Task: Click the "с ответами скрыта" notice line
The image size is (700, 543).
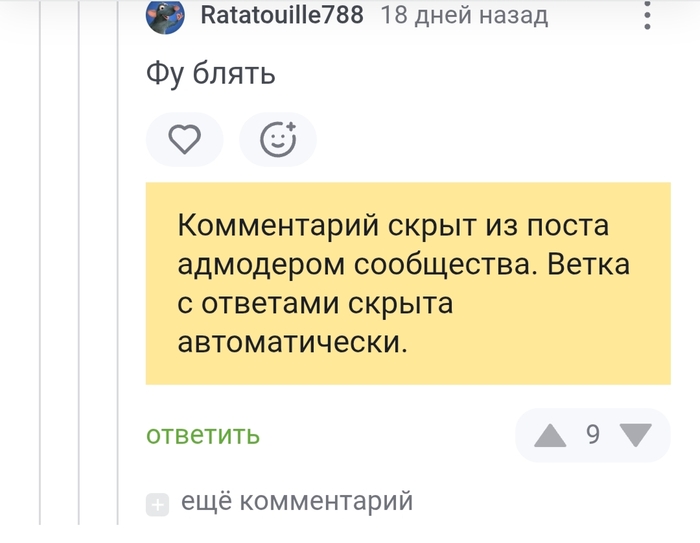Action: pyautogui.click(x=318, y=302)
